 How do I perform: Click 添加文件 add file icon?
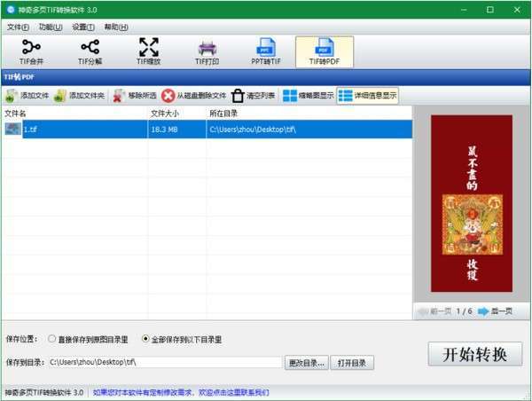(x=11, y=96)
